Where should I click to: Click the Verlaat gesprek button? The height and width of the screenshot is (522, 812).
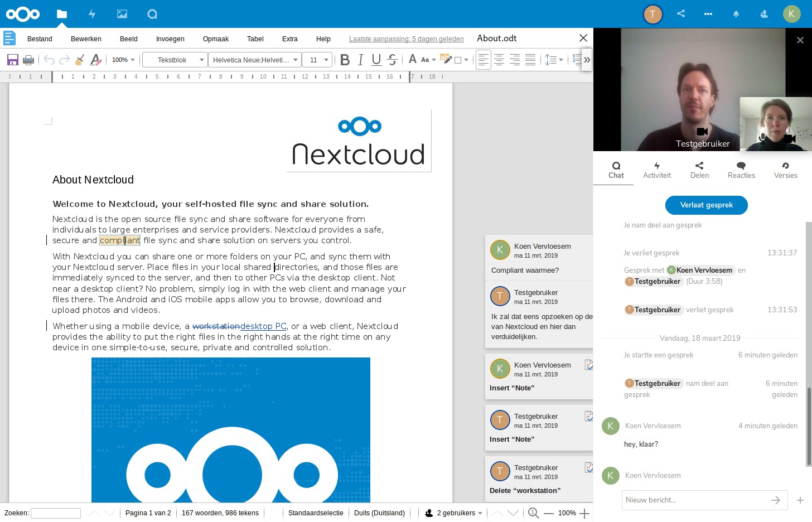[x=707, y=205]
